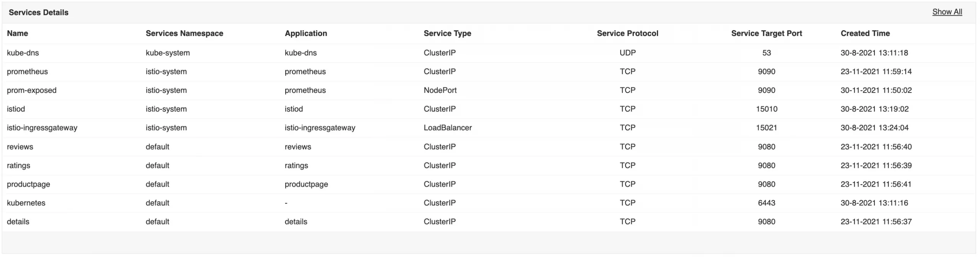This screenshot has width=980, height=257.
Task: Select the kube-dns service name
Action: point(23,53)
